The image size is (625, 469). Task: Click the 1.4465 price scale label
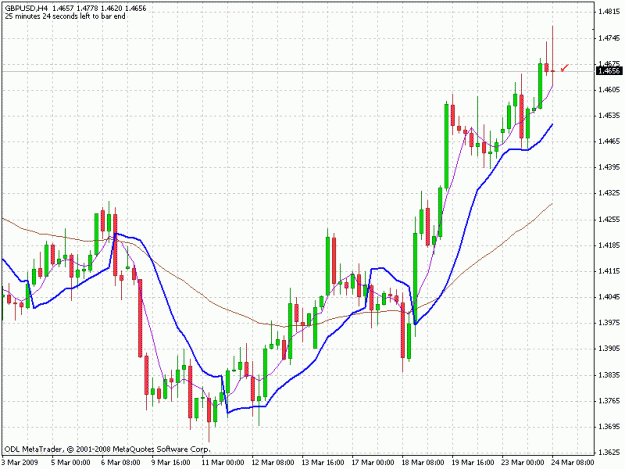(609, 141)
